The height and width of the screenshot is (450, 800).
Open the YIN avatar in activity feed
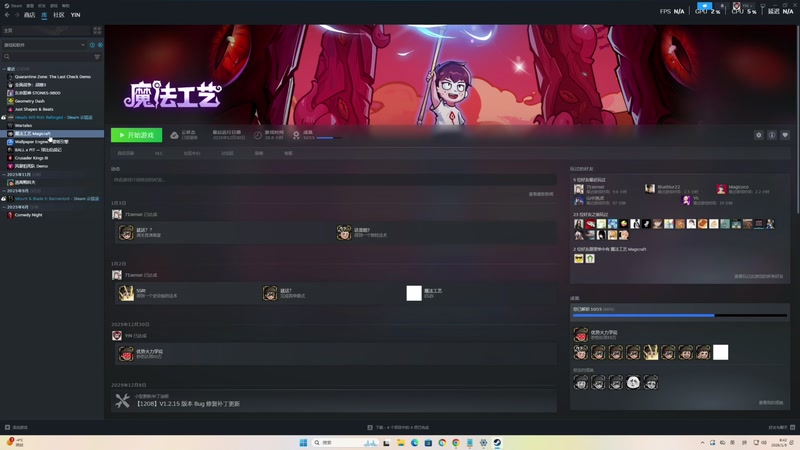point(117,336)
